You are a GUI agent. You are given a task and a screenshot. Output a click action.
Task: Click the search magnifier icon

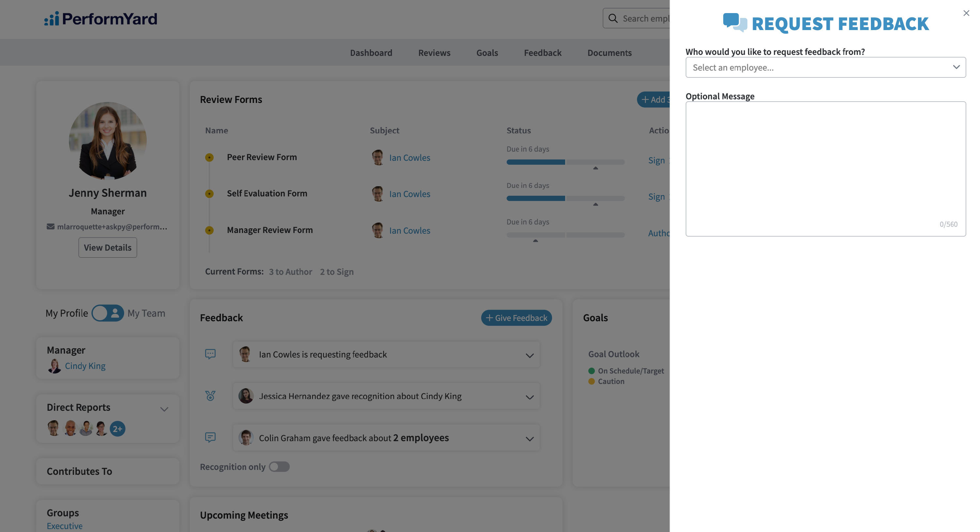tap(613, 18)
